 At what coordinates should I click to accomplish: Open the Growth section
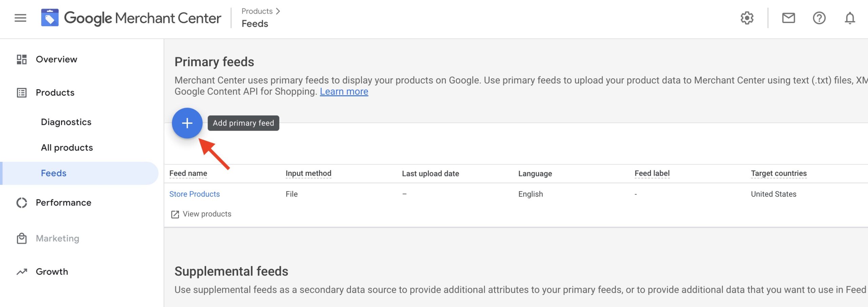point(52,272)
